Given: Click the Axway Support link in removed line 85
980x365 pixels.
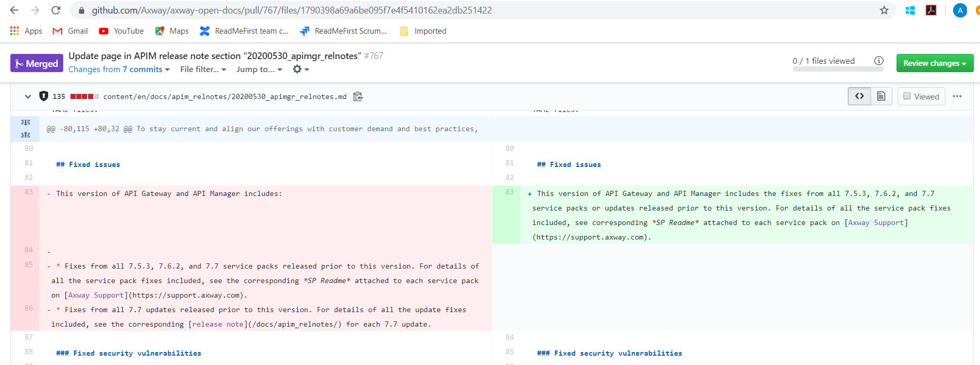Looking at the screenshot, I should [96, 295].
